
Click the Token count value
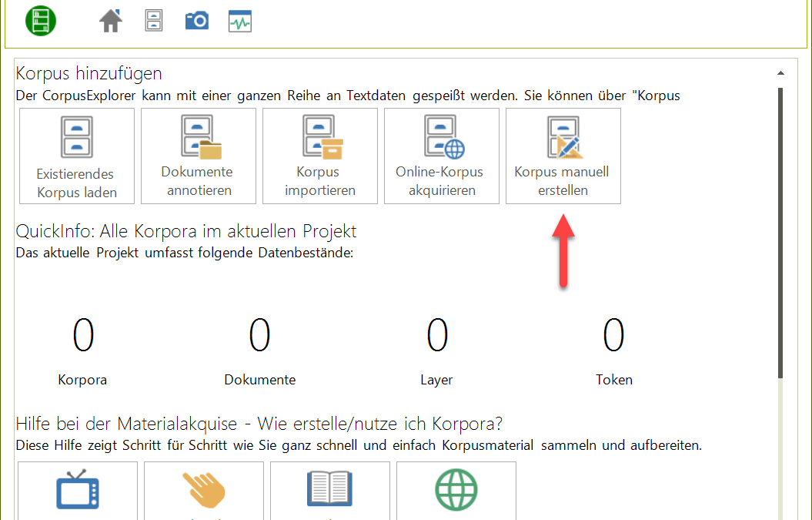click(x=614, y=335)
